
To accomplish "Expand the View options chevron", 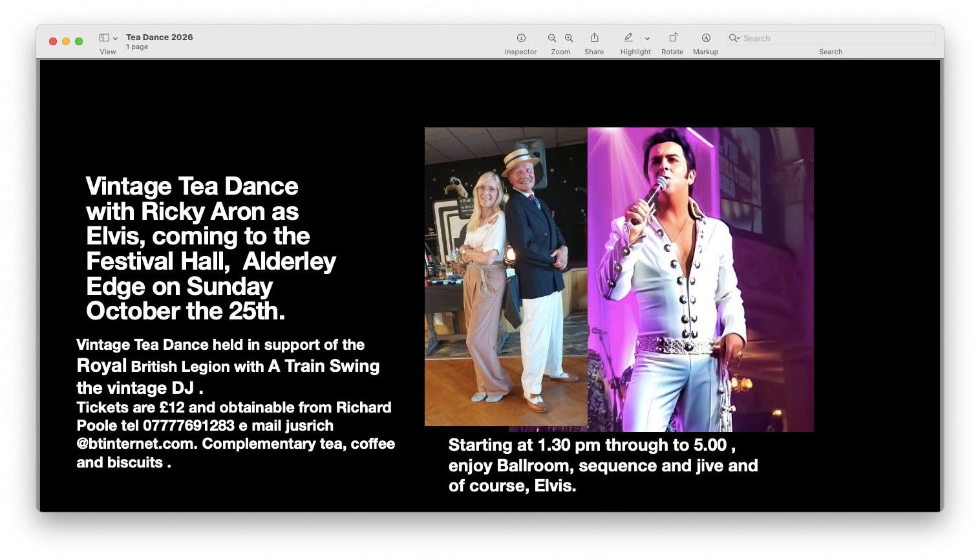I will point(116,39).
